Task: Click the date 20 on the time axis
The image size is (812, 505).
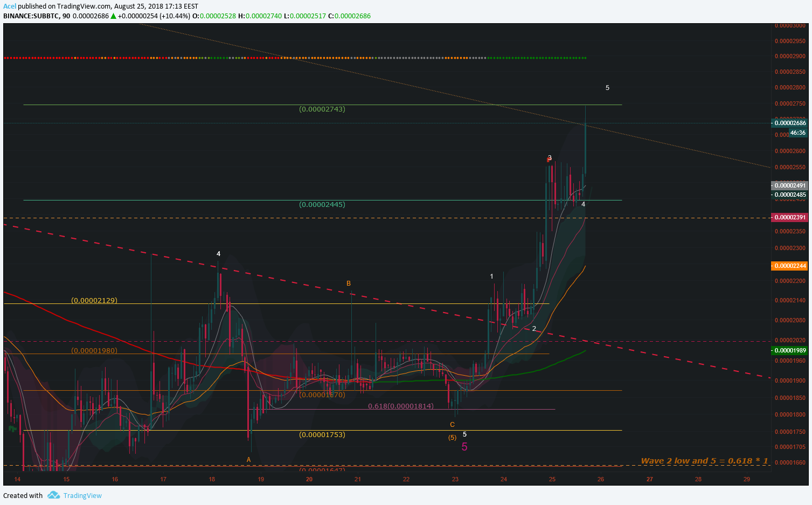Action: point(309,479)
